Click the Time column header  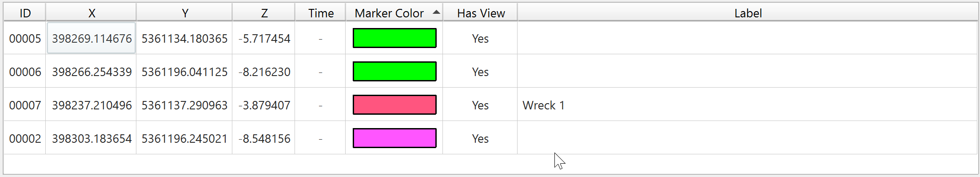pyautogui.click(x=320, y=13)
